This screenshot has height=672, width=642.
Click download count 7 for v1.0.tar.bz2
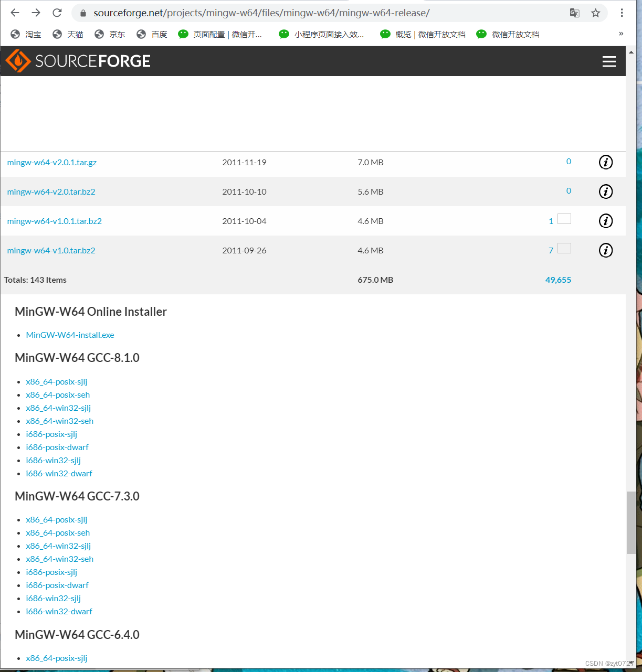[551, 251]
